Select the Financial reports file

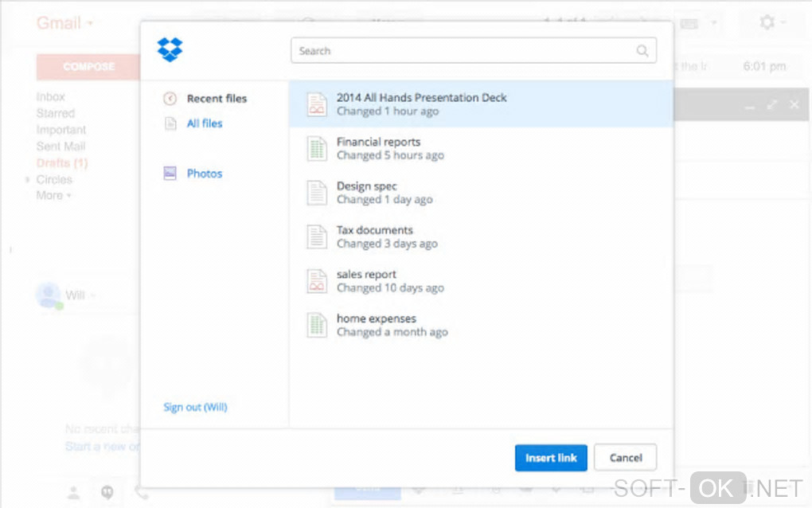481,149
